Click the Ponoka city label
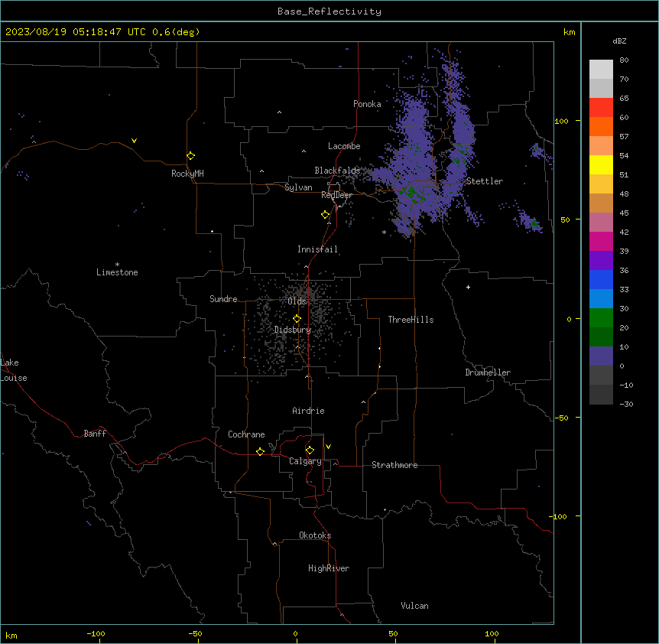 coord(367,104)
